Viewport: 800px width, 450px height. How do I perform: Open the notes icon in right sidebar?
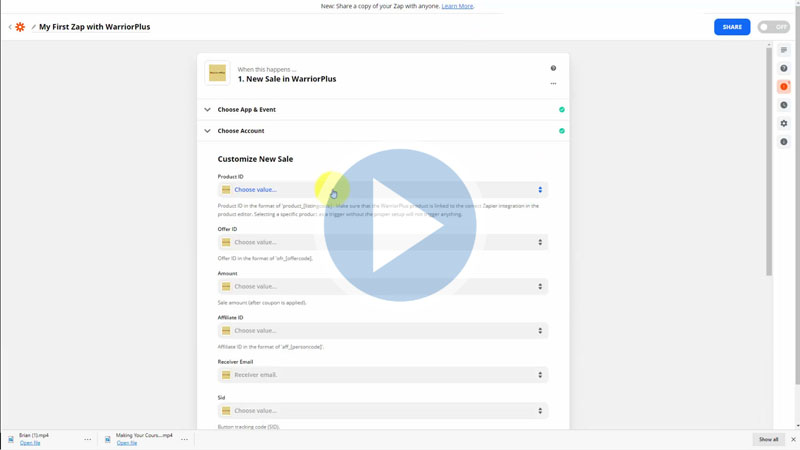click(x=784, y=50)
